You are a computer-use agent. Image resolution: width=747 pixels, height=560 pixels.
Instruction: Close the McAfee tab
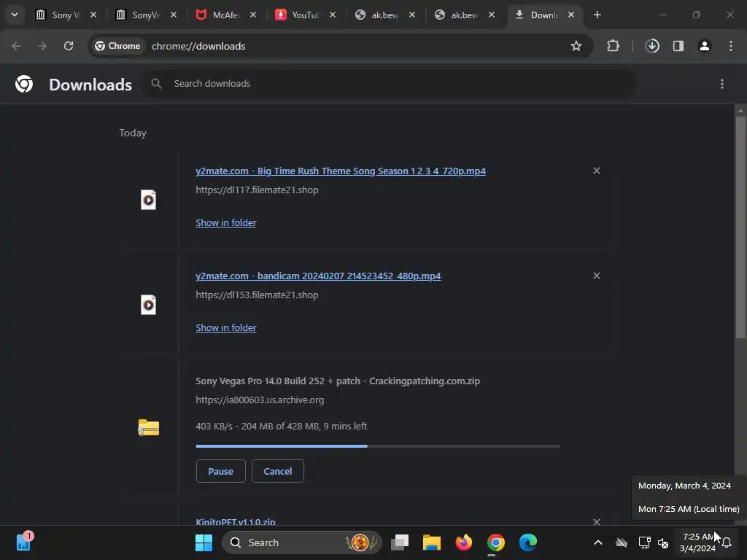[253, 15]
